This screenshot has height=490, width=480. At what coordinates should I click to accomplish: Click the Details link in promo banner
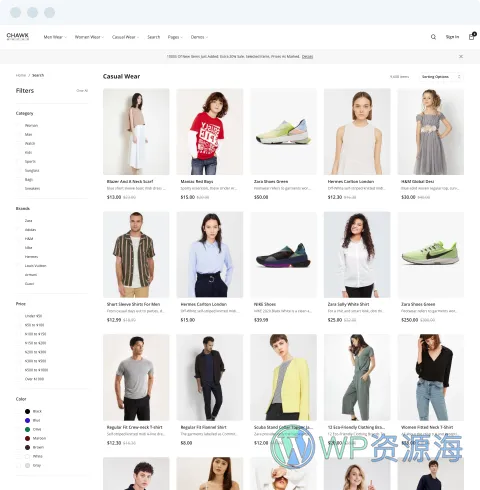click(307, 57)
